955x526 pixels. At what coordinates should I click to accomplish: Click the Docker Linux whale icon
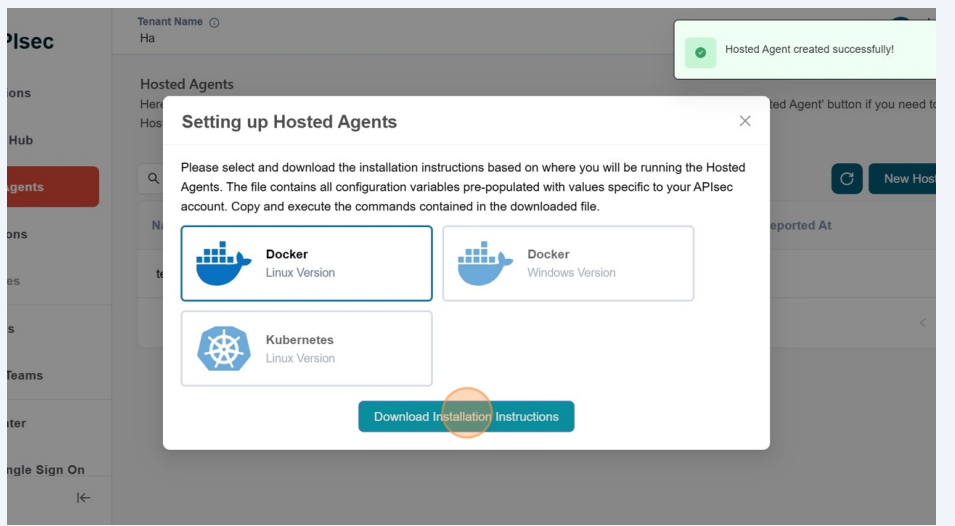pos(223,264)
